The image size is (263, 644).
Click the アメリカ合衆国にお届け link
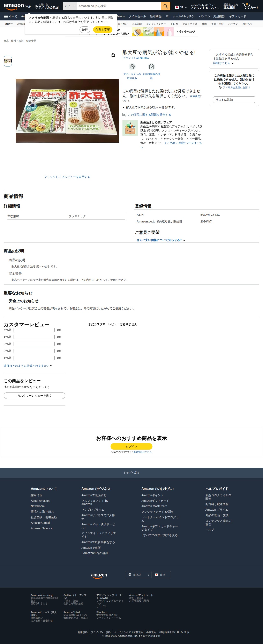(x=236, y=87)
